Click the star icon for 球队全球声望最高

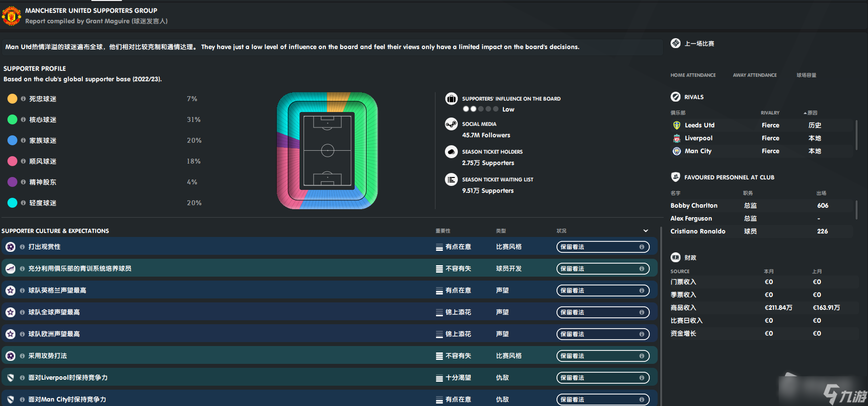point(10,312)
